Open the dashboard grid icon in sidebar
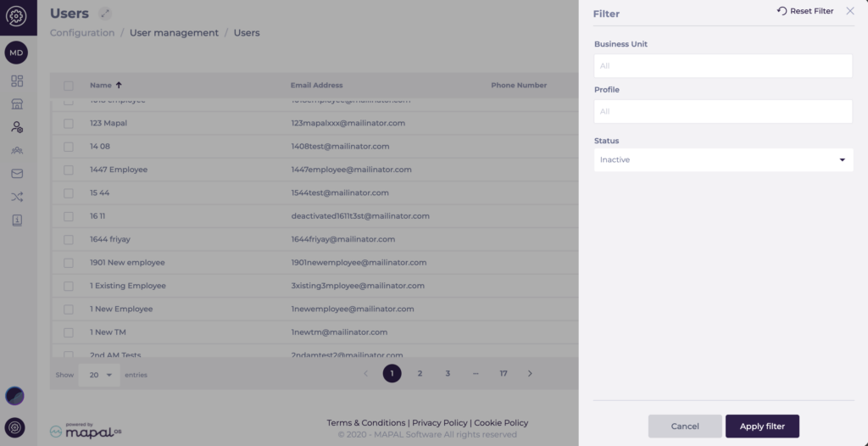The image size is (868, 446). coord(17,81)
